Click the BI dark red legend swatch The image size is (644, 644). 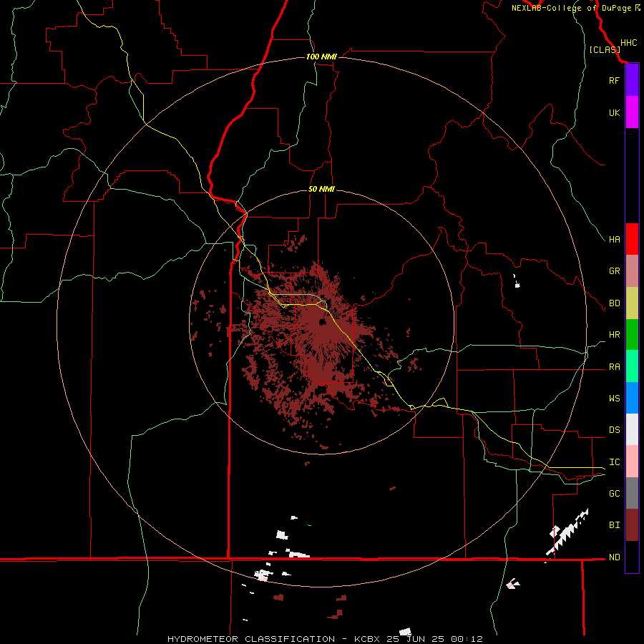632,525
